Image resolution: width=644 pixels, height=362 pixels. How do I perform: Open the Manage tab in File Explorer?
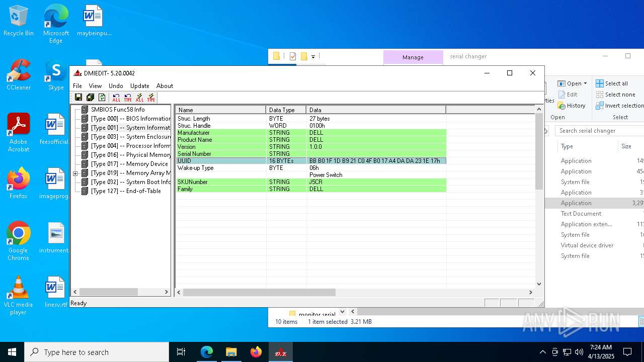click(413, 57)
